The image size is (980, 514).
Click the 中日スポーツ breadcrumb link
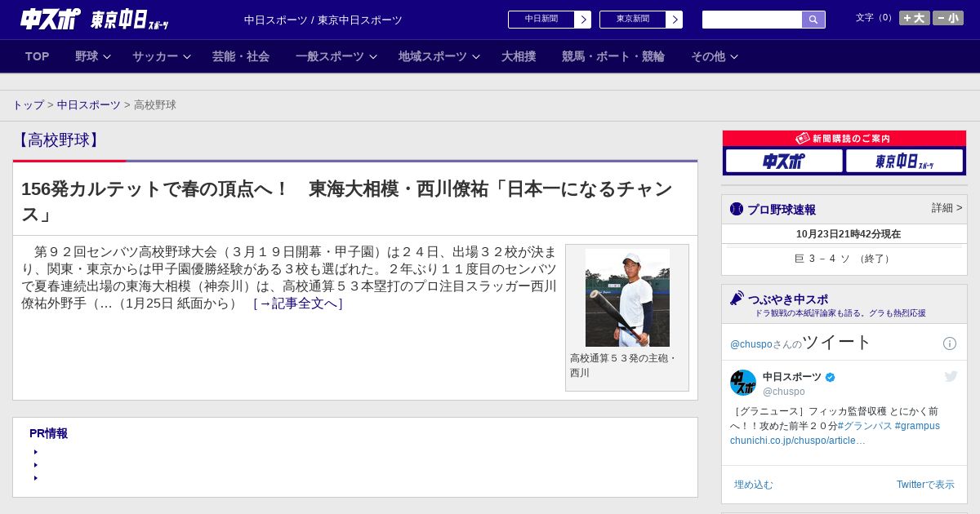[89, 104]
